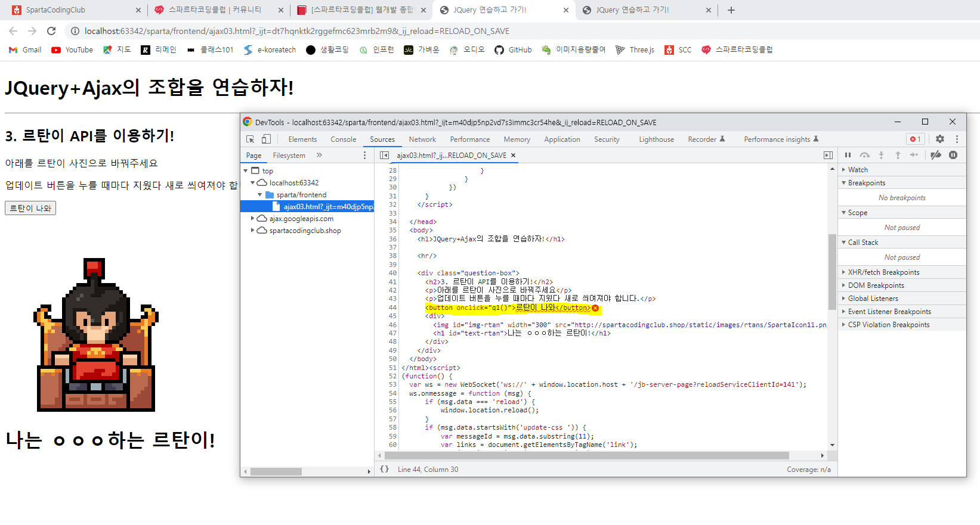Viewport: 980px width, 525px height.
Task: Collapse localhost:63342 tree node
Action: [252, 183]
